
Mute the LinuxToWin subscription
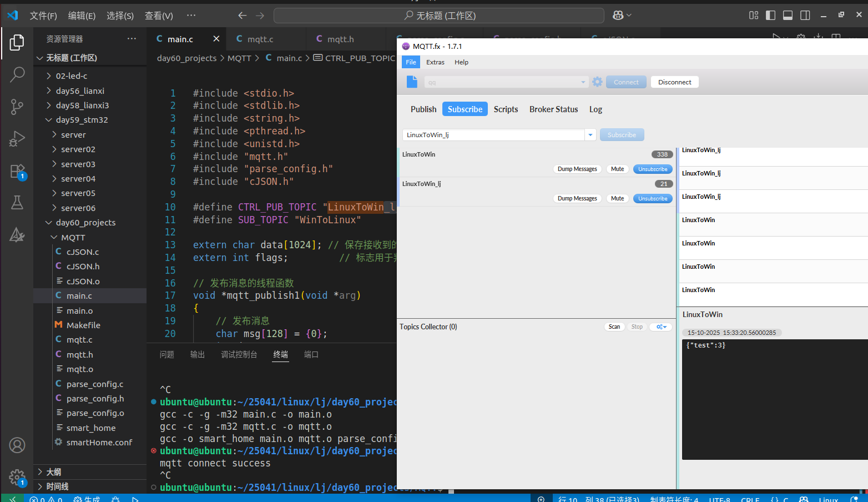tap(618, 169)
